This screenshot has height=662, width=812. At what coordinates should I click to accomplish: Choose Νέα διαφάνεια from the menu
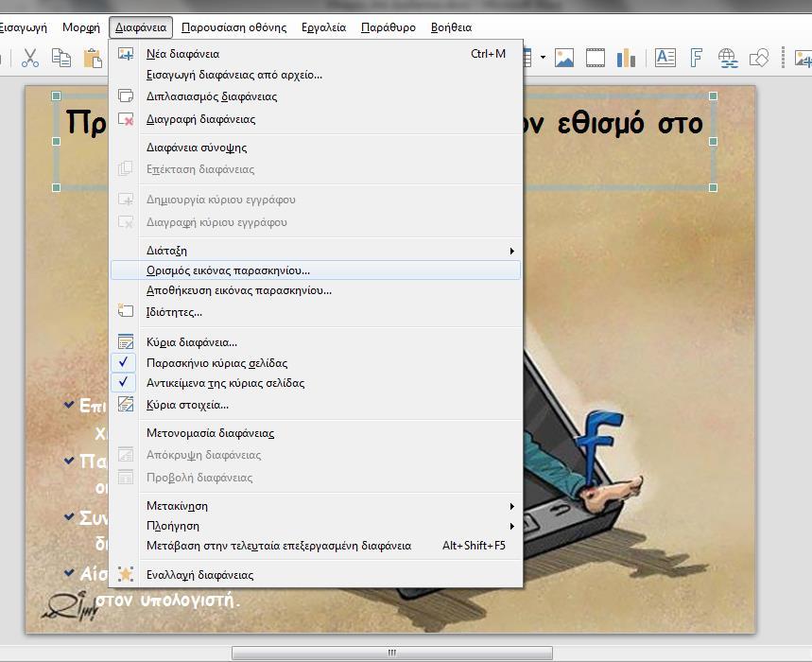click(x=316, y=54)
